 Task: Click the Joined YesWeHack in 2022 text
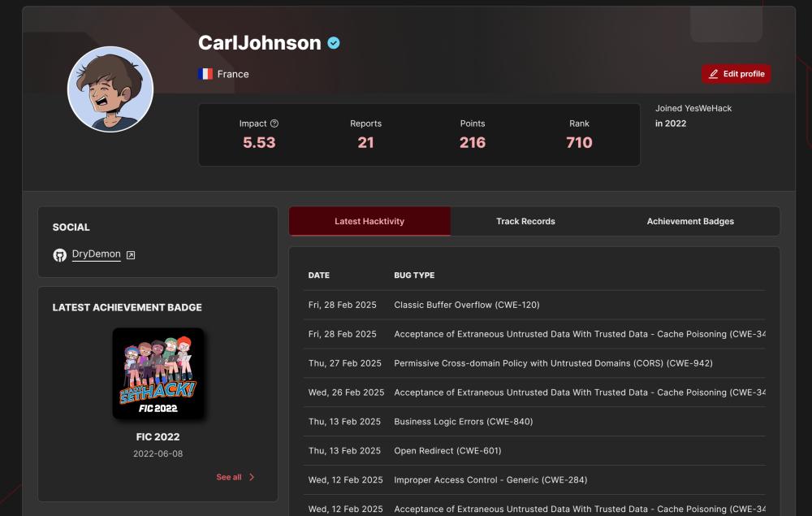point(693,115)
